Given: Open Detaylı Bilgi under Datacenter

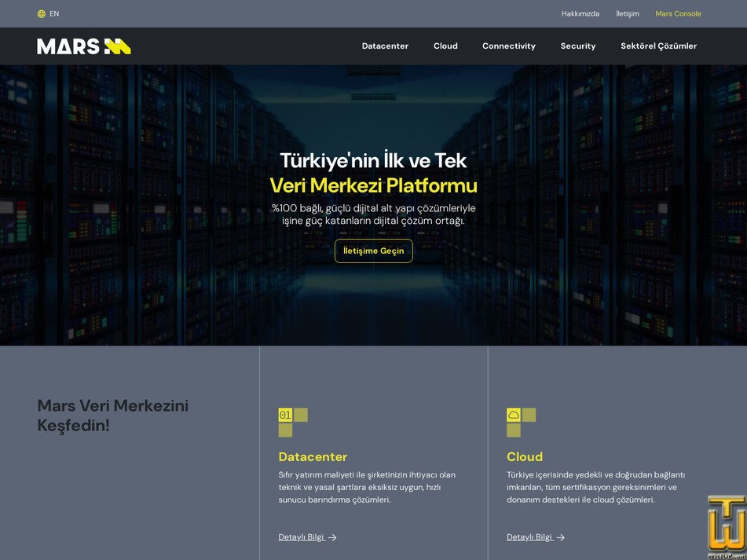Looking at the screenshot, I should coord(302,537).
